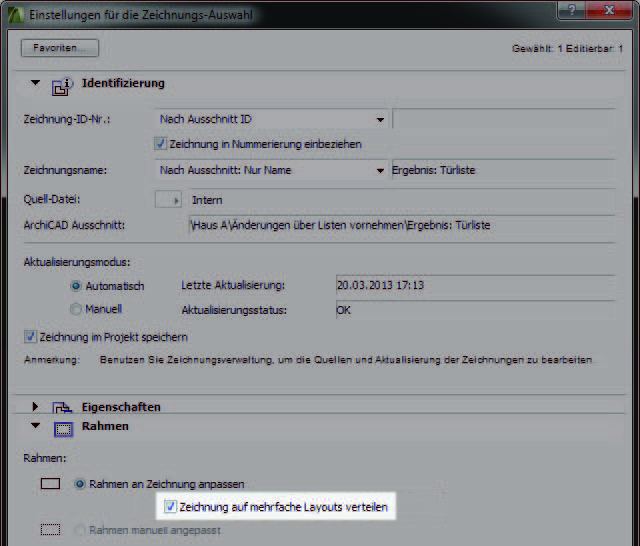Toggle Zeichnung im Projekt speichern
This screenshot has height=546, width=640.
tap(30, 337)
